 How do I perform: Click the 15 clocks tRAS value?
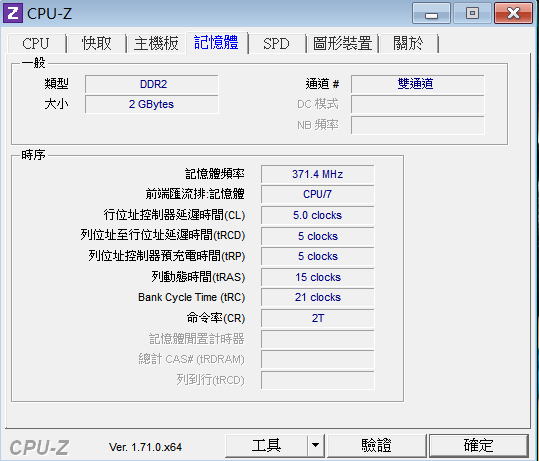(318, 277)
